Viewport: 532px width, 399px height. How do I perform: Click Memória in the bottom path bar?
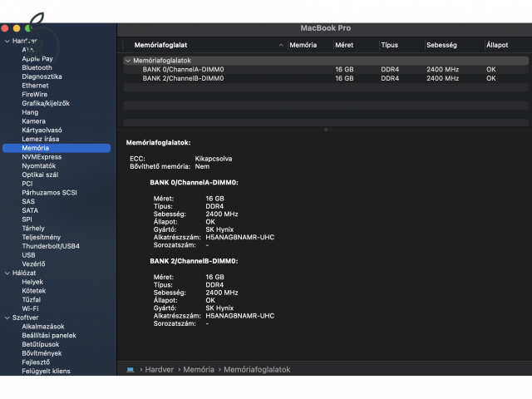(199, 369)
